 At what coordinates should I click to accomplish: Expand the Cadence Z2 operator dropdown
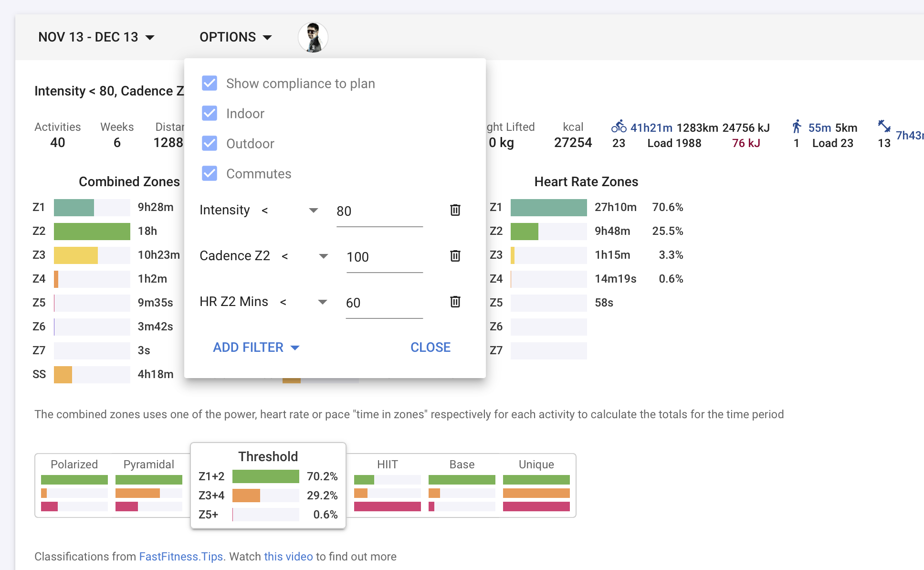304,256
